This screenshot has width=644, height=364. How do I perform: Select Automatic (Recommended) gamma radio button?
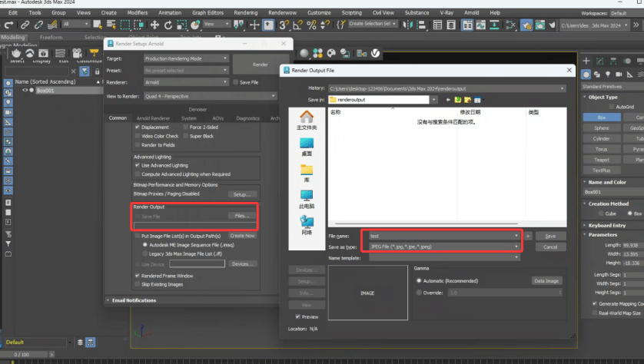click(x=419, y=281)
